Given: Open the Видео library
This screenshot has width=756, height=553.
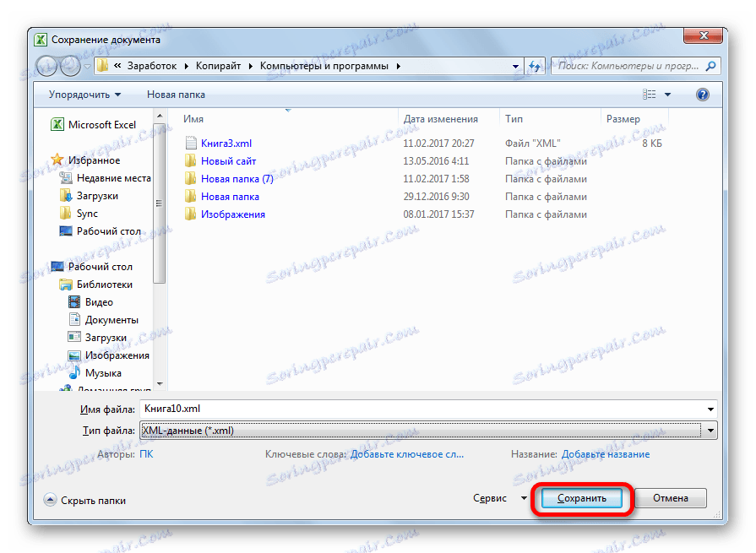Looking at the screenshot, I should click(90, 302).
